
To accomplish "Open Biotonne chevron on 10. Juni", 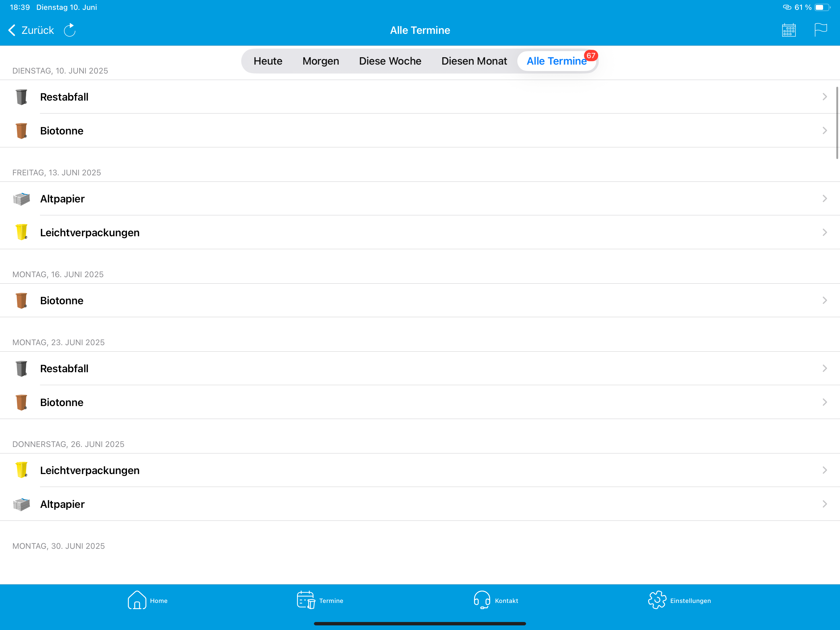I will coord(825,131).
